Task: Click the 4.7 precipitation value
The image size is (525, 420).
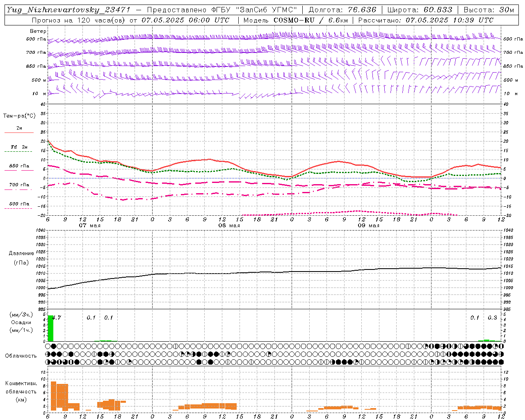Action: tap(56, 317)
